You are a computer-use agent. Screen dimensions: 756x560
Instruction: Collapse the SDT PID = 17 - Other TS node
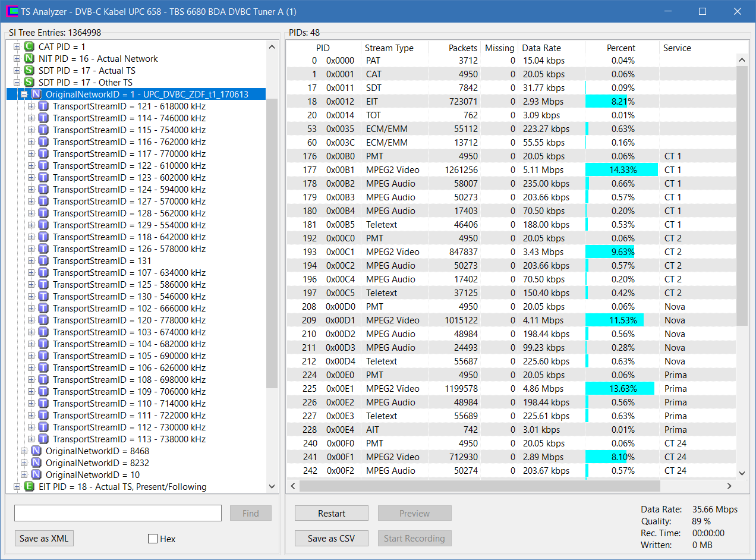17,82
